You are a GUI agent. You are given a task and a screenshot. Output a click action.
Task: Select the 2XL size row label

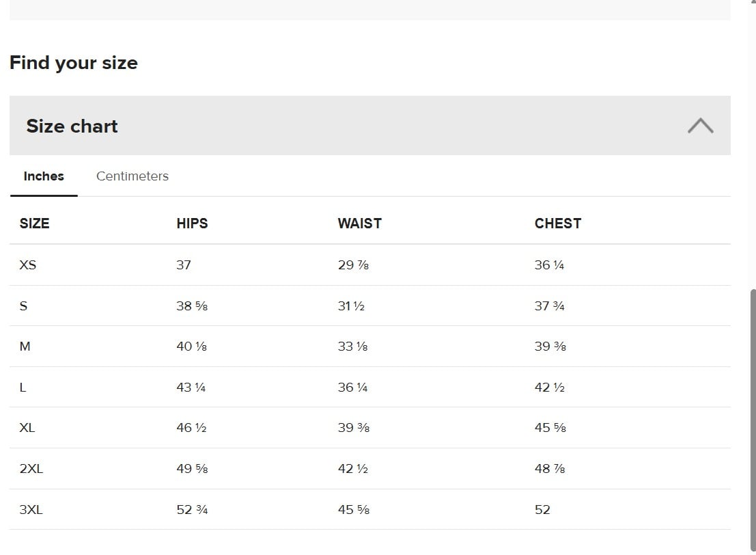pos(31,469)
